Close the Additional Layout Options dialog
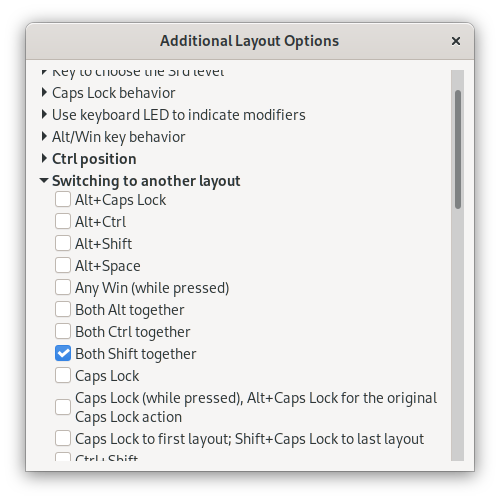The width and height of the screenshot is (500, 500). (x=455, y=41)
